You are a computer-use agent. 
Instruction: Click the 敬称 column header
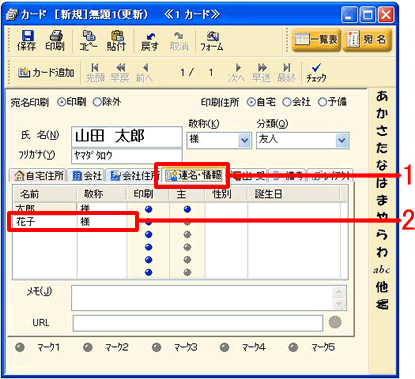(102, 194)
